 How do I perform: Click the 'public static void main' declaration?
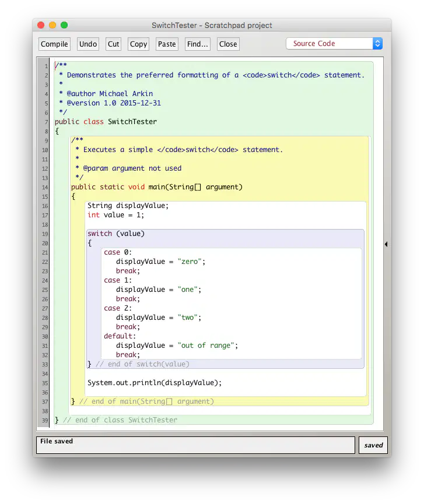pos(157,187)
